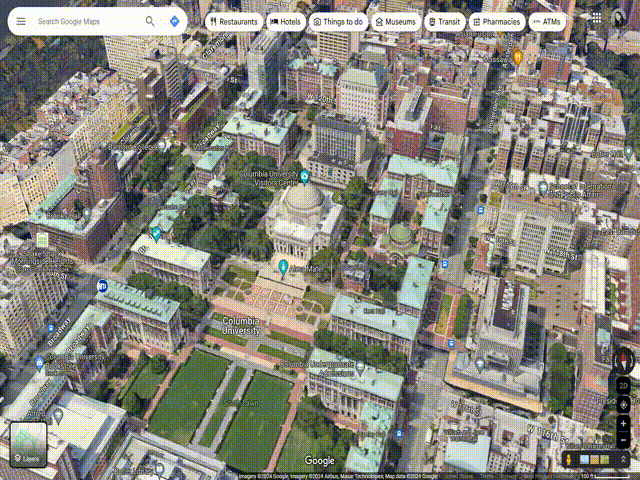Reset heading with the compass control
The image size is (640, 480).
624,361
